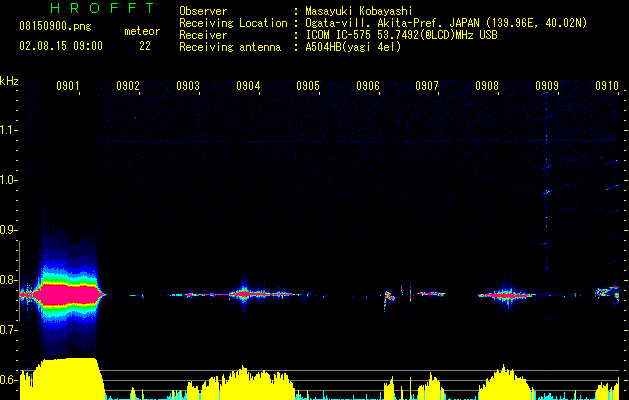Click the meteor label
This screenshot has height=400, width=629.
(142, 31)
